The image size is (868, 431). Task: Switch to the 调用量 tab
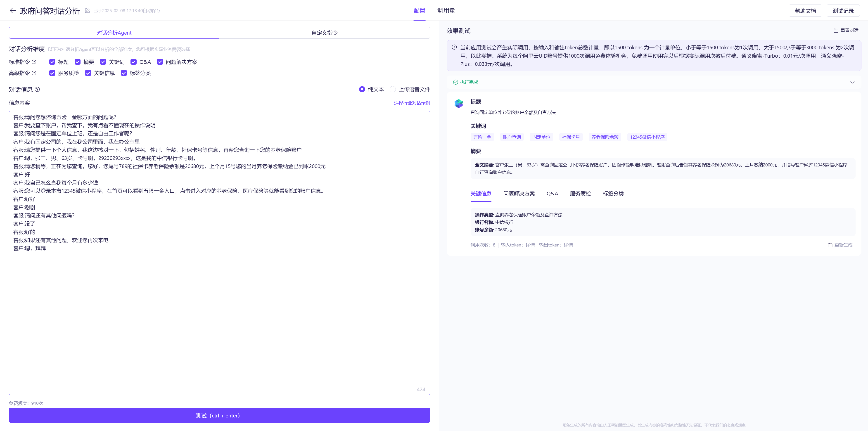446,10
